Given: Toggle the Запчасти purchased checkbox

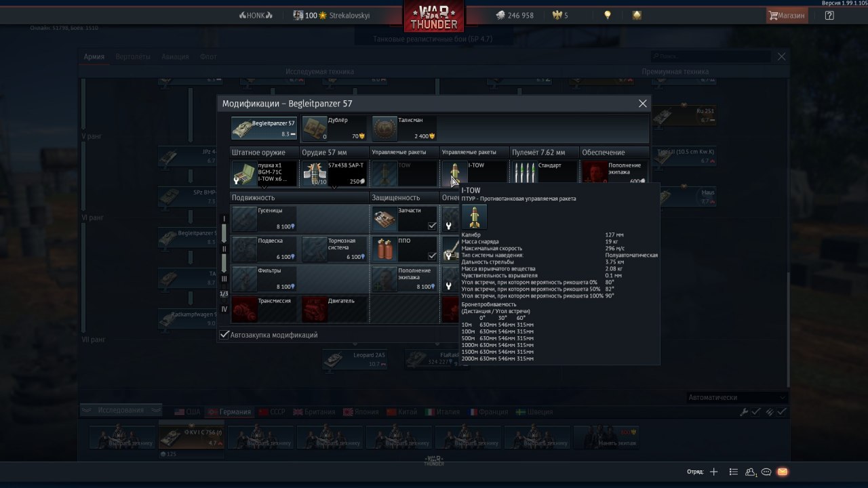Looking at the screenshot, I should [432, 226].
